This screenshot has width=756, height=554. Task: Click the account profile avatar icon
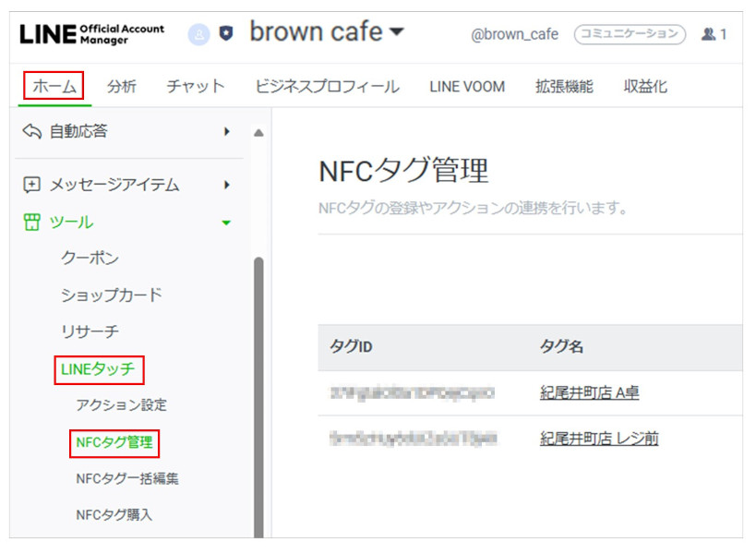[198, 34]
